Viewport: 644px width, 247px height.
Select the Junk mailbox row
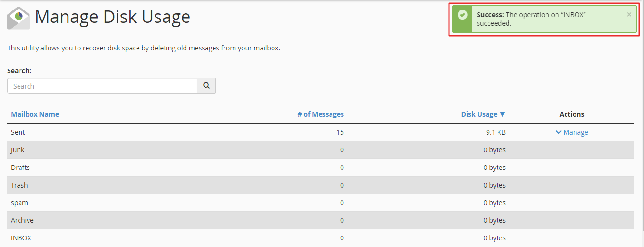point(321,150)
